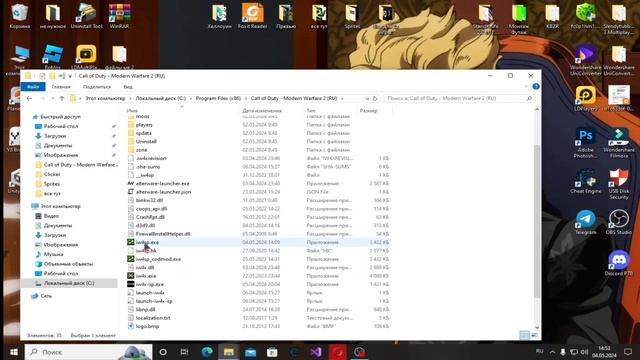Switch to details view layout button
This screenshot has width=640, height=360.
(524, 335)
